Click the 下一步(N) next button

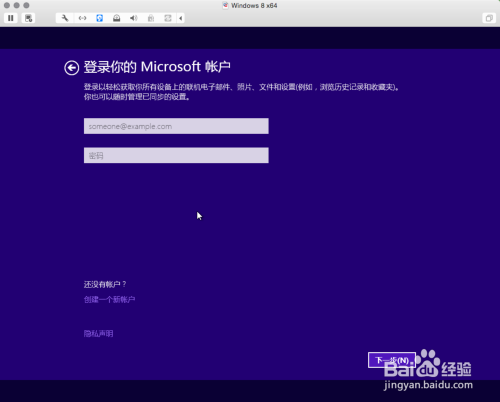pyautogui.click(x=392, y=360)
